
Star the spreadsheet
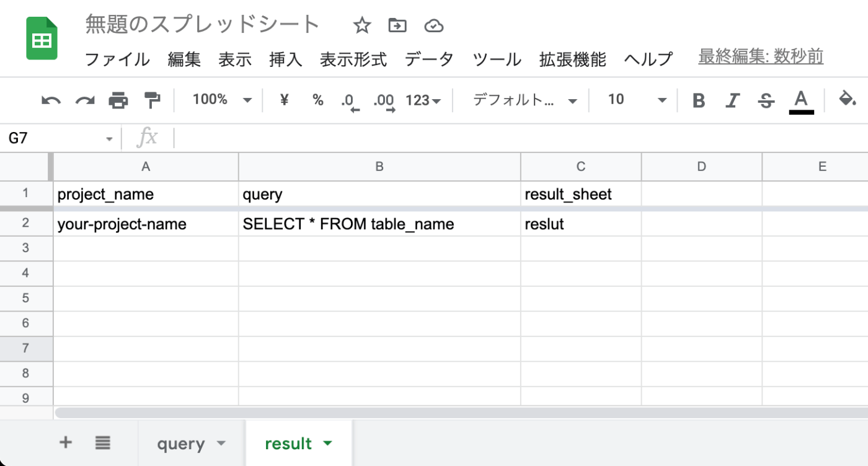[361, 25]
